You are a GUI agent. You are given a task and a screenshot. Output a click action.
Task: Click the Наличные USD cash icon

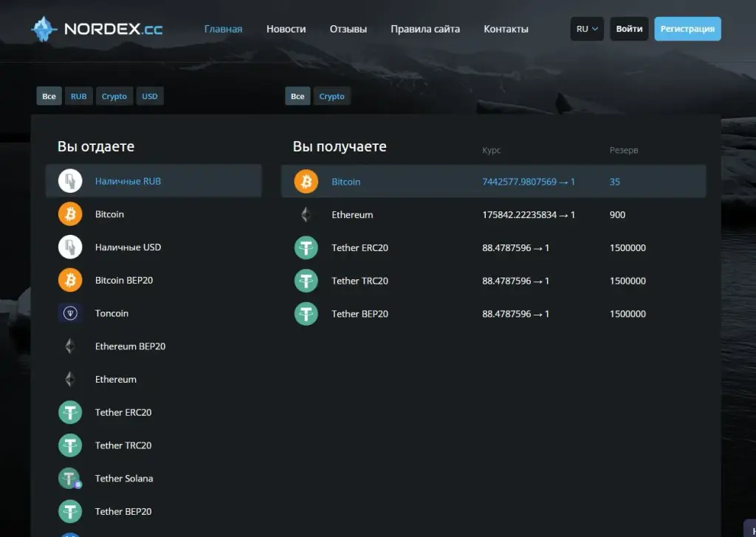(x=70, y=247)
